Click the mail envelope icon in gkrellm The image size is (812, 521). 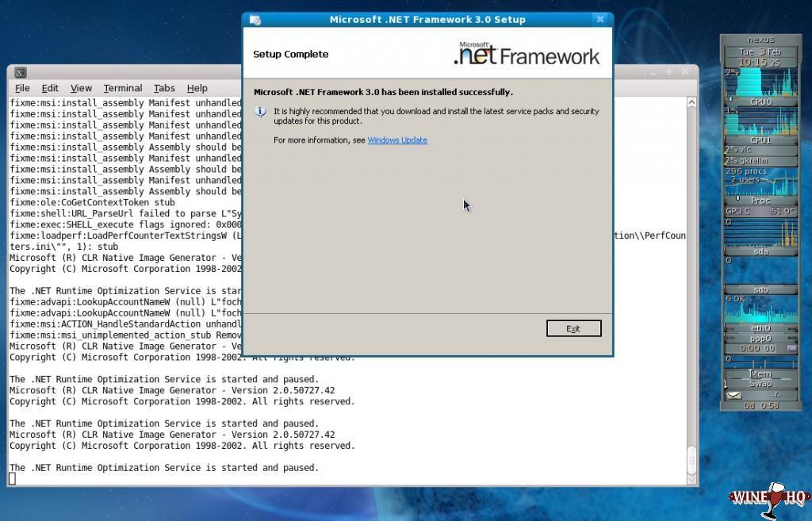coord(734,395)
